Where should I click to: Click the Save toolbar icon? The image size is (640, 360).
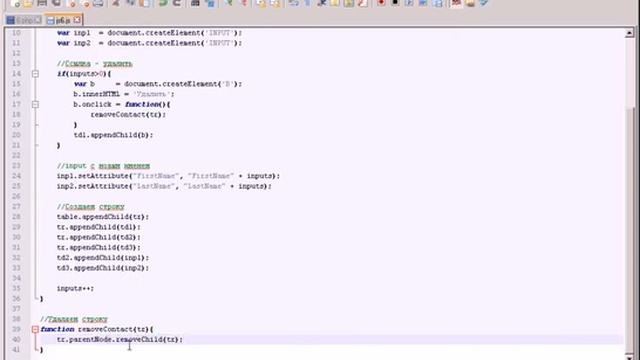coord(42,3)
